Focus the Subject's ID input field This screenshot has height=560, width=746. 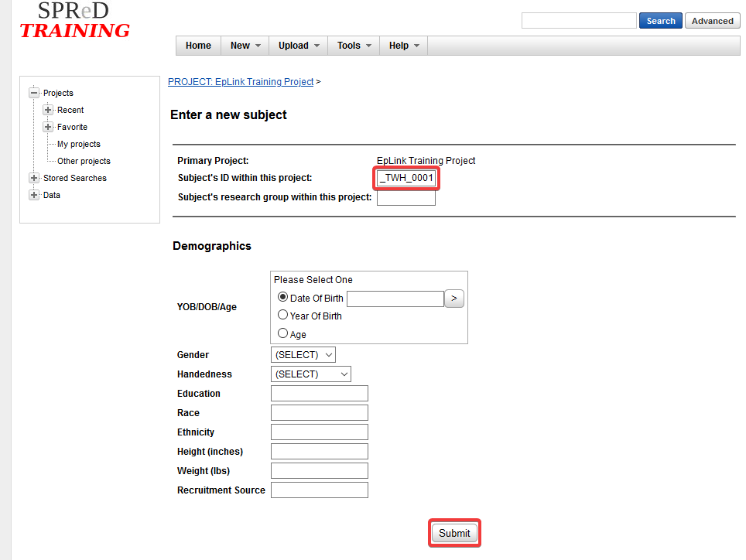[x=407, y=179]
